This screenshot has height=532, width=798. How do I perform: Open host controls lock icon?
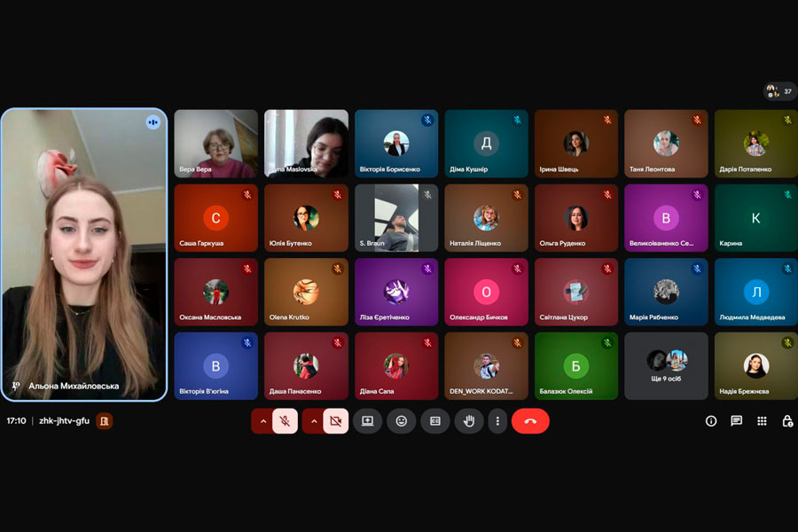tap(787, 421)
